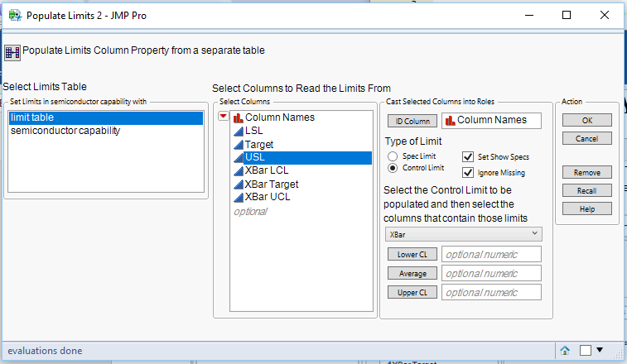
Task: Click the Lower CL button
Action: click(x=412, y=255)
